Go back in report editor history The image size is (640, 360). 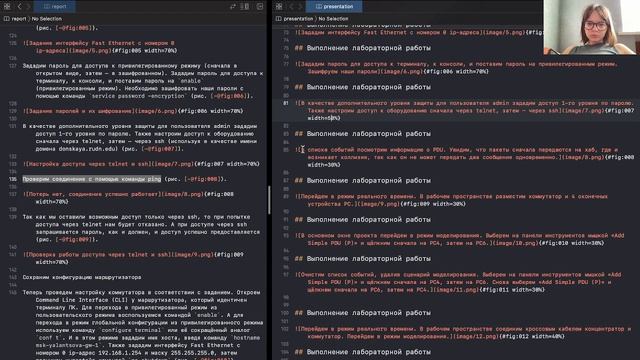pos(19,6)
